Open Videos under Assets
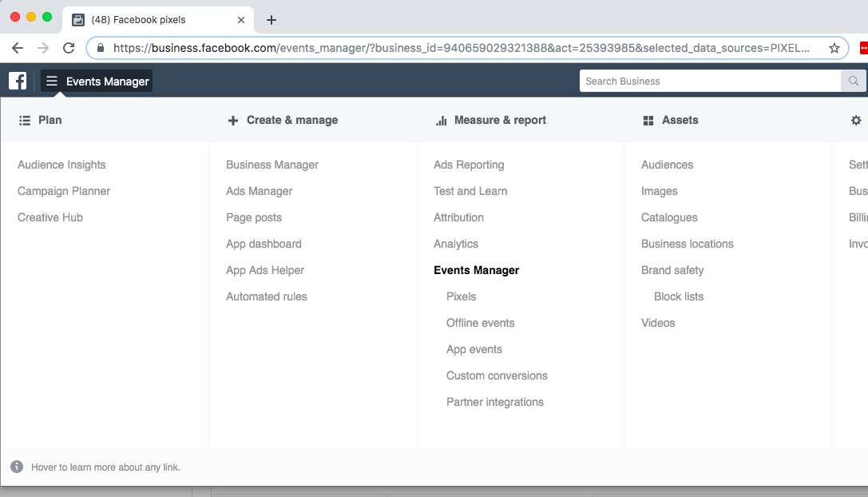 click(658, 323)
